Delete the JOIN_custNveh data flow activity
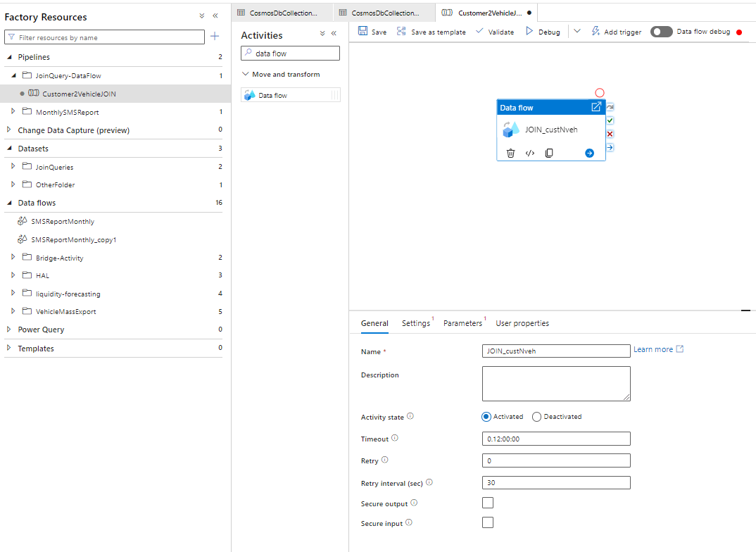This screenshot has width=756, height=552. click(x=511, y=153)
